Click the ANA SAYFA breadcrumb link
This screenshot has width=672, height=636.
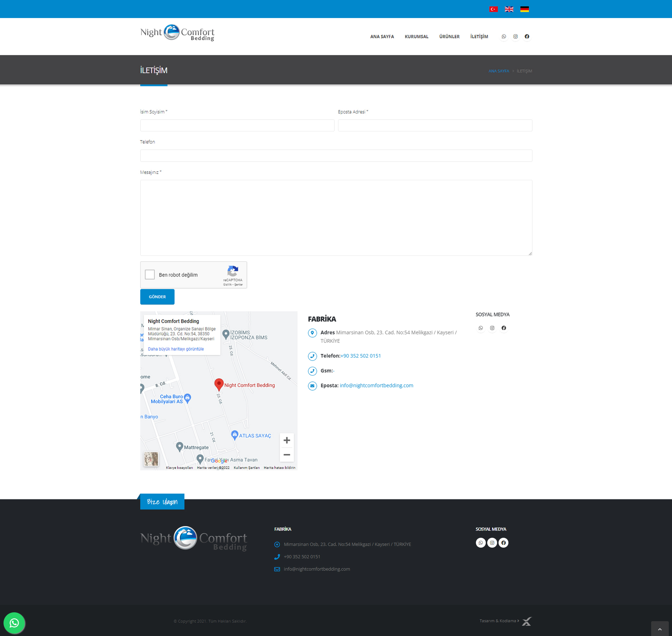tap(499, 71)
